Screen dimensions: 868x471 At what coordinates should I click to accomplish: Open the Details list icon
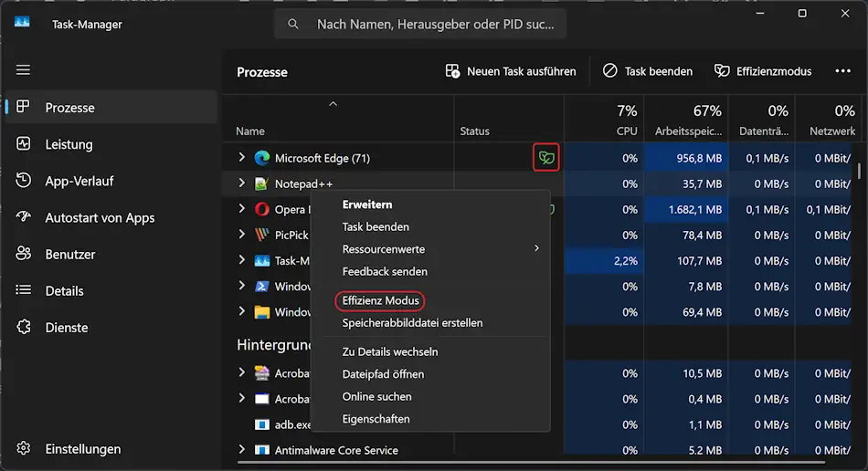(x=23, y=289)
